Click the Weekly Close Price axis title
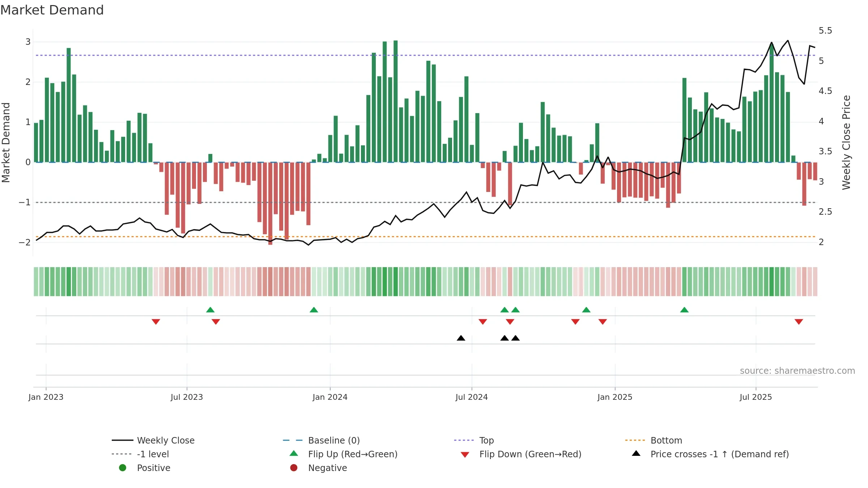The height and width of the screenshot is (488, 868). (x=846, y=142)
